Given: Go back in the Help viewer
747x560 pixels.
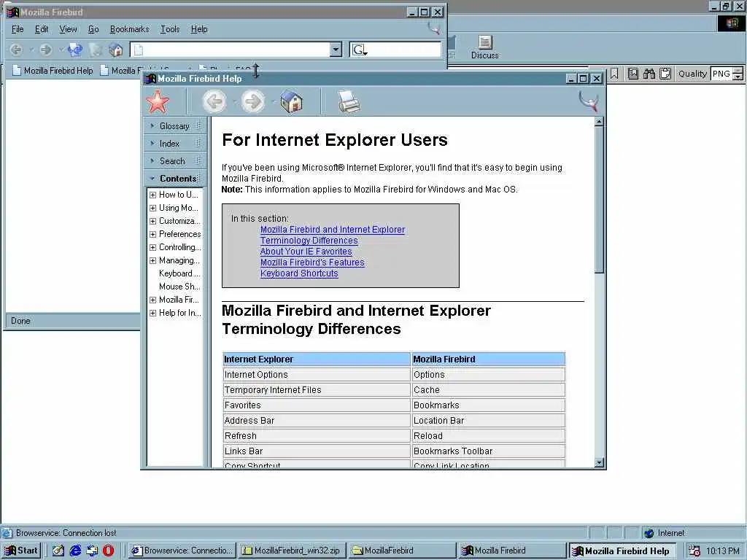Looking at the screenshot, I should pos(214,101).
